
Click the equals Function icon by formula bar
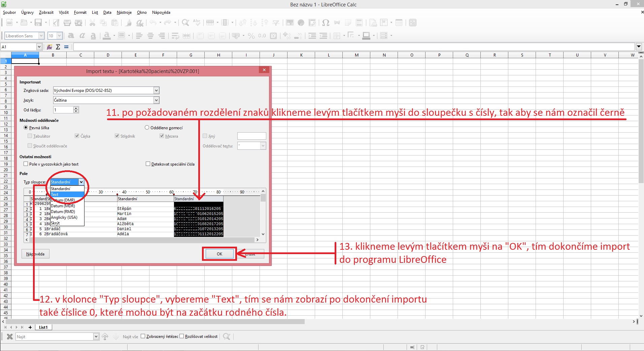coord(66,47)
